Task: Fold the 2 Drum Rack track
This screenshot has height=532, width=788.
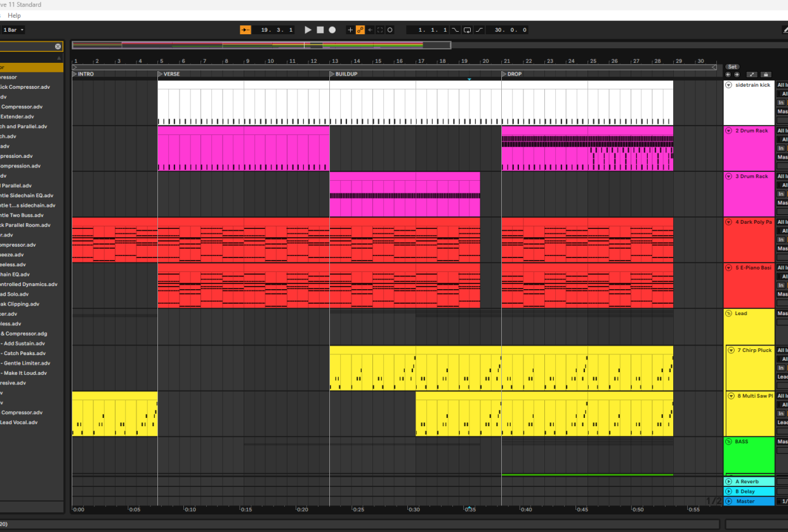Action: point(729,131)
